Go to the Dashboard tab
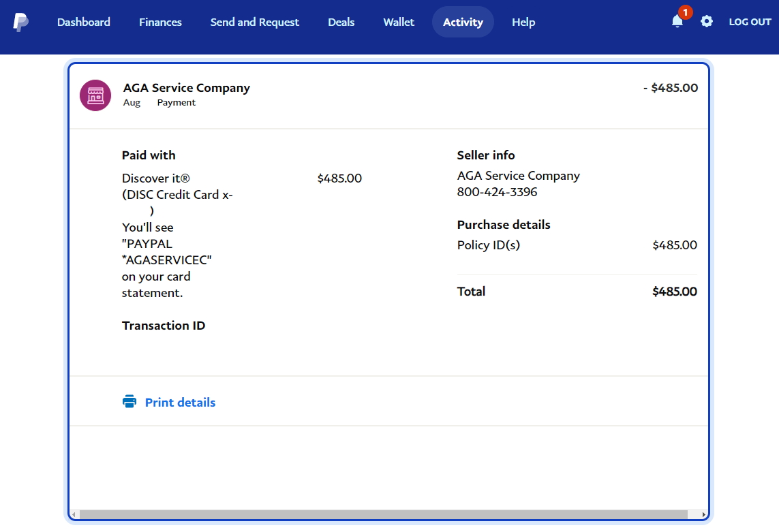Viewport: 779px width, 532px height. [x=84, y=22]
